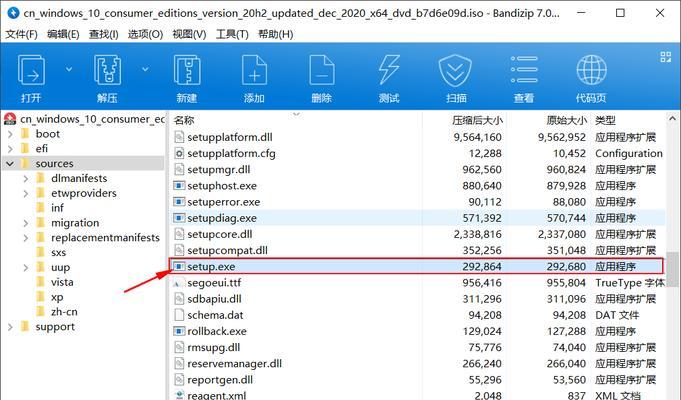Expand the dlmanifests folder chevron
This screenshot has height=400, width=681.
(x=26, y=178)
